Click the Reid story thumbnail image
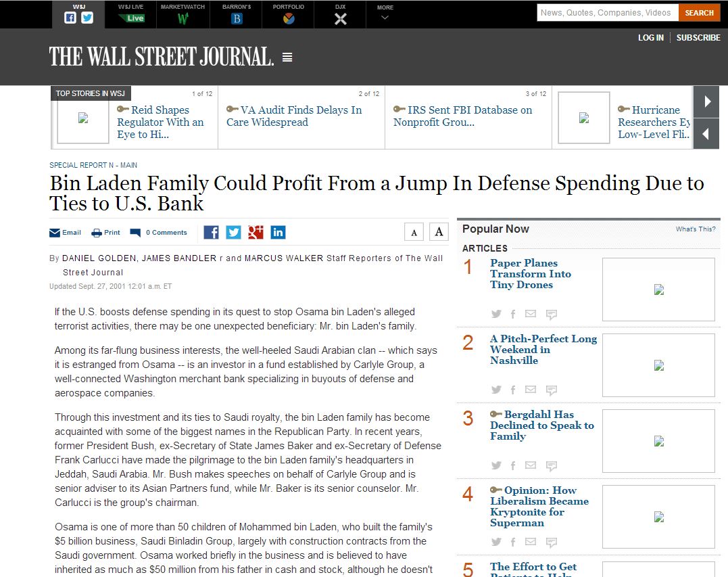This screenshot has width=728, height=577. point(83,118)
